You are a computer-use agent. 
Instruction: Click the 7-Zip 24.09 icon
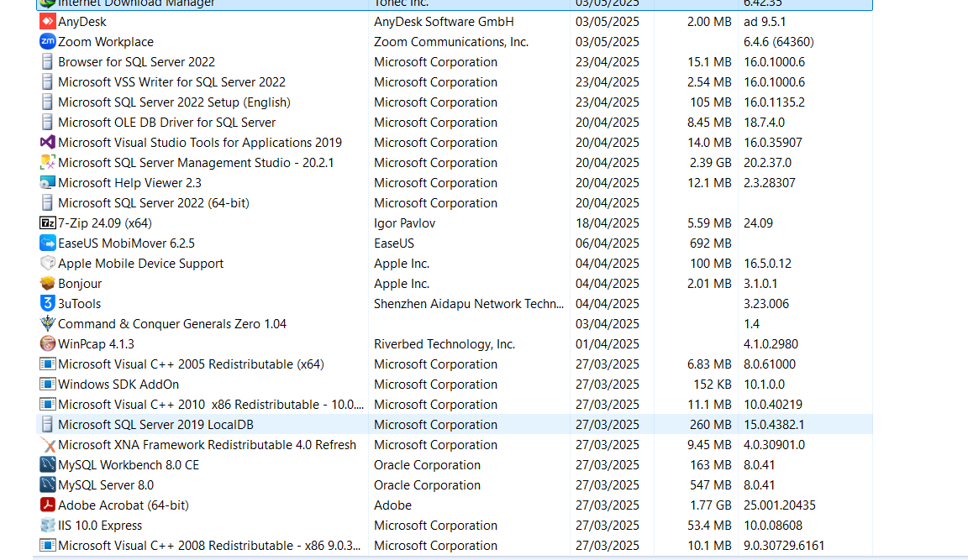point(48,222)
